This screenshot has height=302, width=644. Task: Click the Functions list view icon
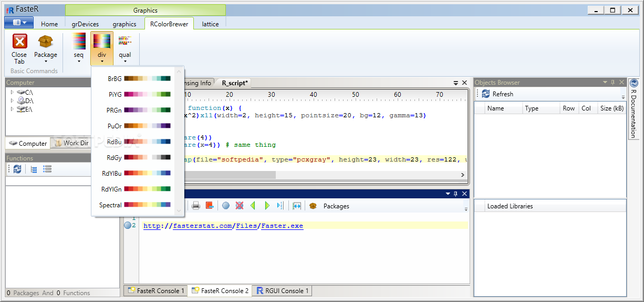pyautogui.click(x=47, y=169)
